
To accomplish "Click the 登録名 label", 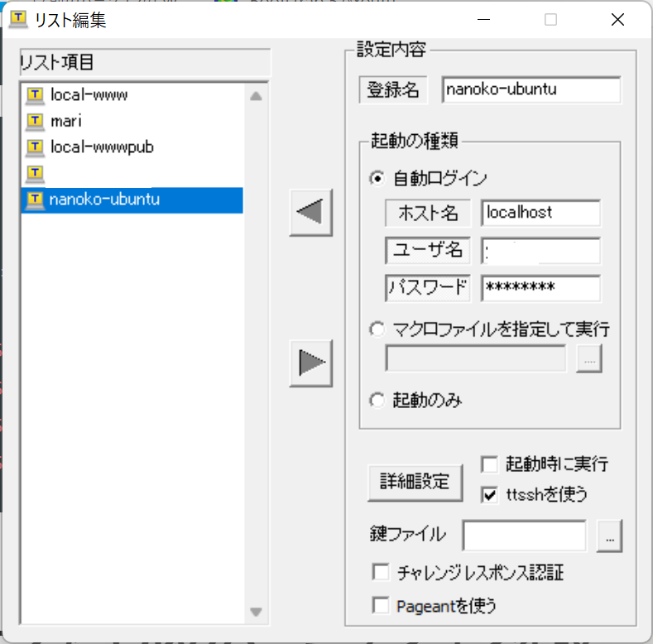I will click(x=393, y=90).
